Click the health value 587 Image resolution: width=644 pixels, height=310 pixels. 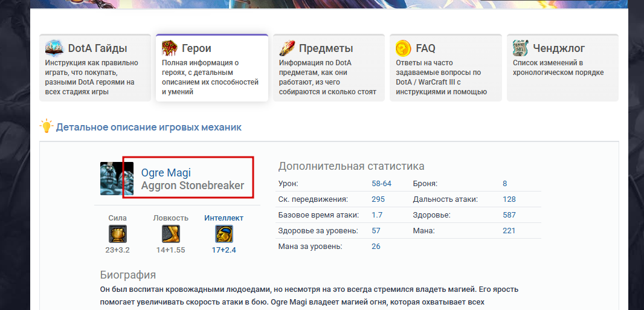pos(509,215)
